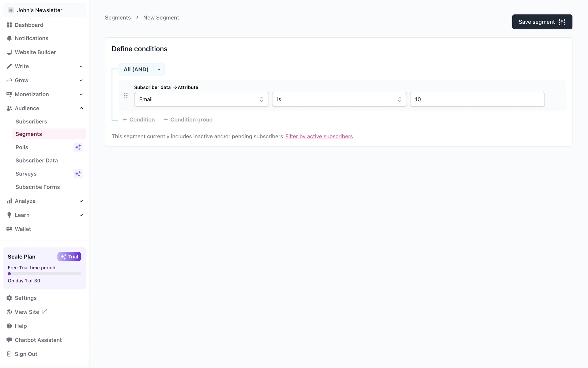Click the Filter by active subscribers link
The height and width of the screenshot is (368, 588).
click(x=319, y=136)
